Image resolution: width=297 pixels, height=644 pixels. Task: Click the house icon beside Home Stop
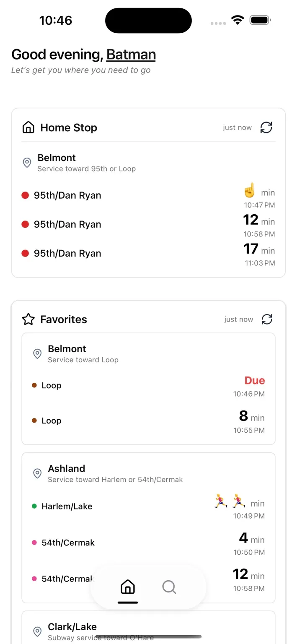click(28, 127)
